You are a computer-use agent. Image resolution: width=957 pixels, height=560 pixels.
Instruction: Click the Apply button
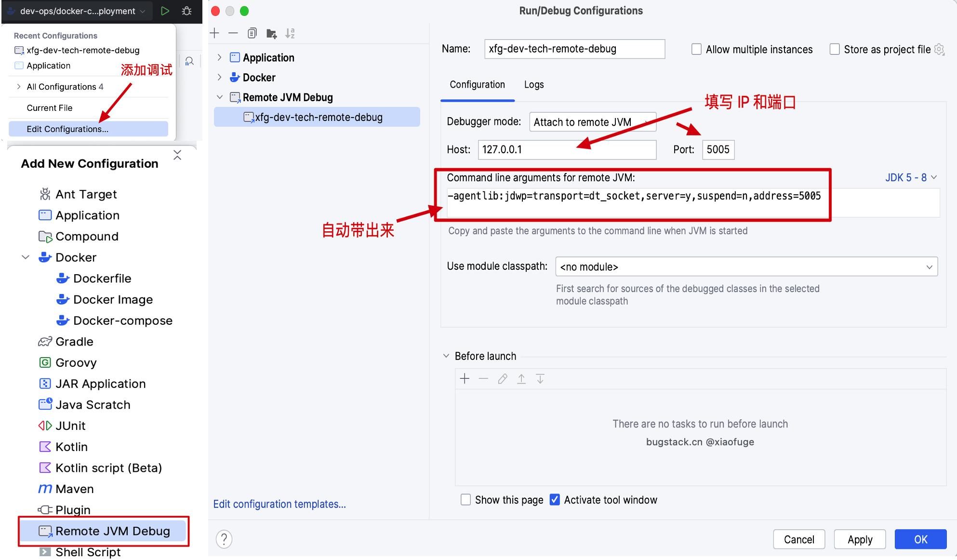860,539
